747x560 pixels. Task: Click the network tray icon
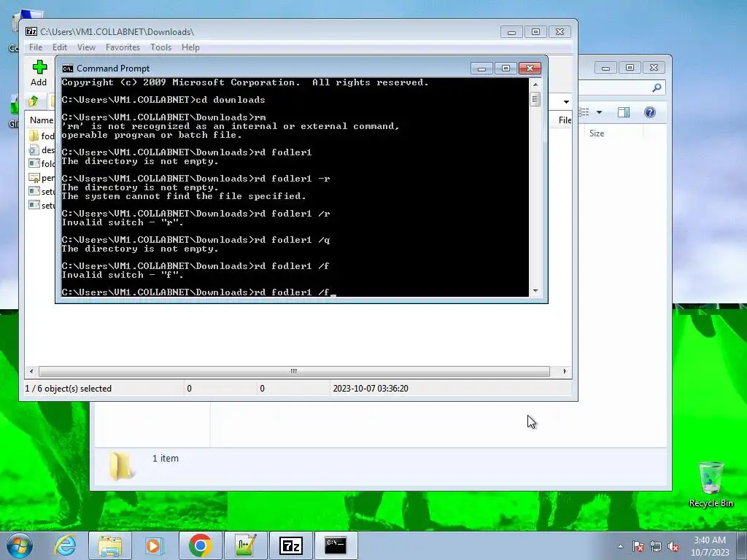(656, 546)
